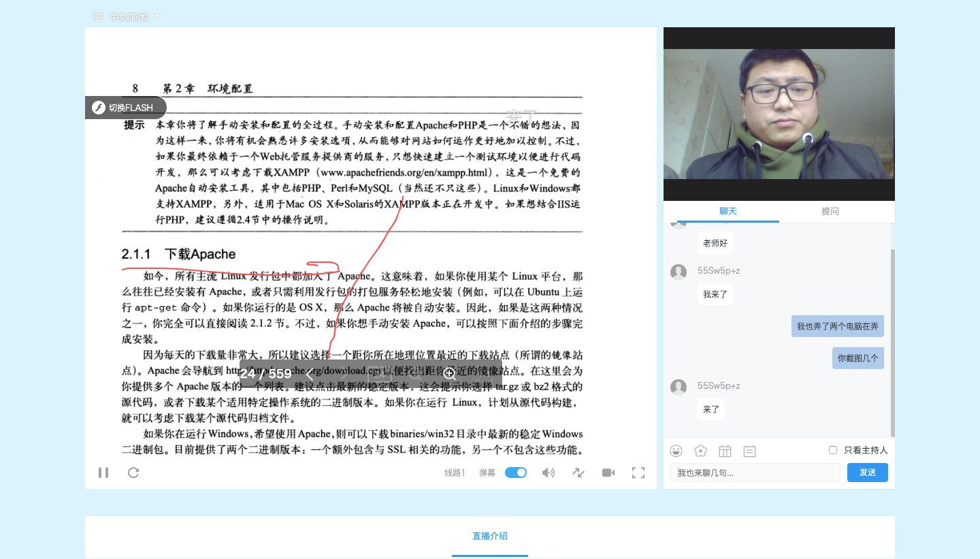
Task: Mute the player volume icon
Action: tap(548, 473)
